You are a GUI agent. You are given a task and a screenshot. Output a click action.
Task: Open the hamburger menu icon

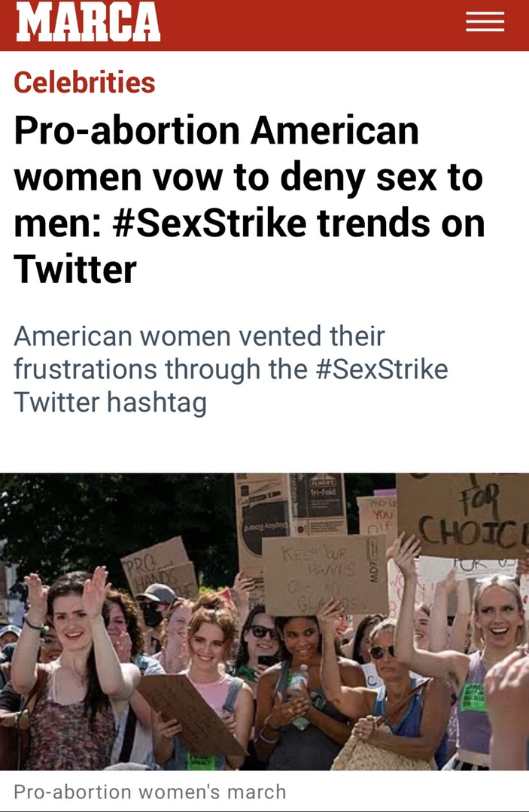[485, 22]
